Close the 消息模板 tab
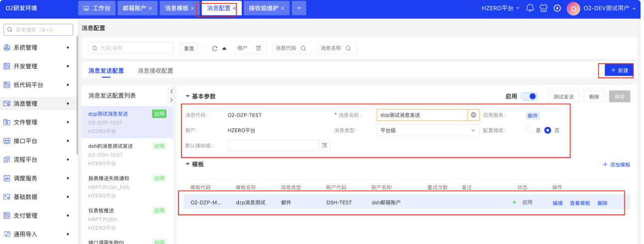 coord(192,8)
